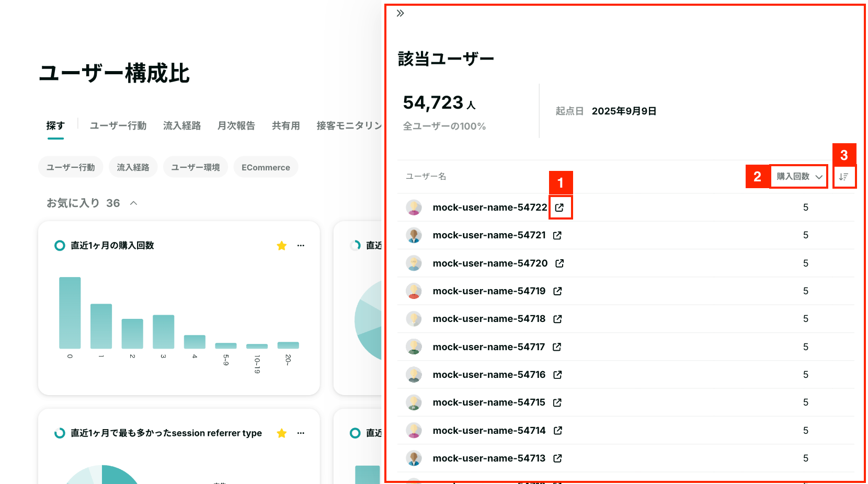Unfavorite the 直近1ヶ月の購入回数 card star
The image size is (868, 484).
tap(282, 246)
